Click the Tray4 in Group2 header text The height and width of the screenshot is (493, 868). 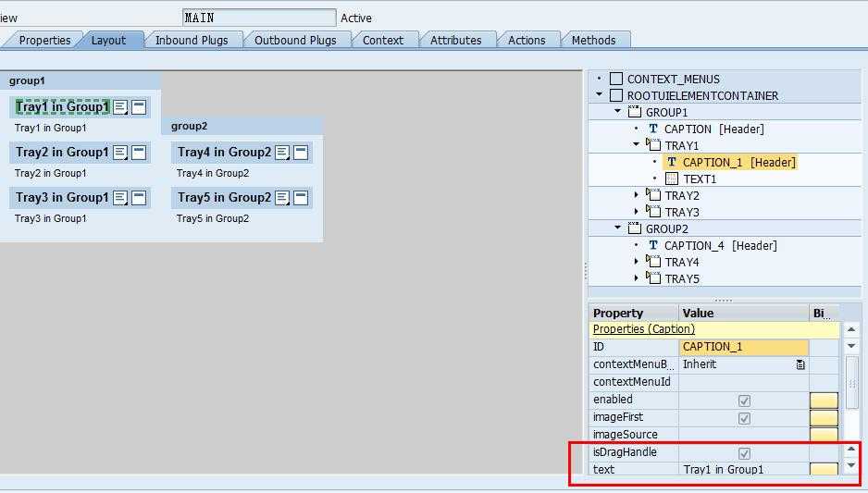(224, 153)
